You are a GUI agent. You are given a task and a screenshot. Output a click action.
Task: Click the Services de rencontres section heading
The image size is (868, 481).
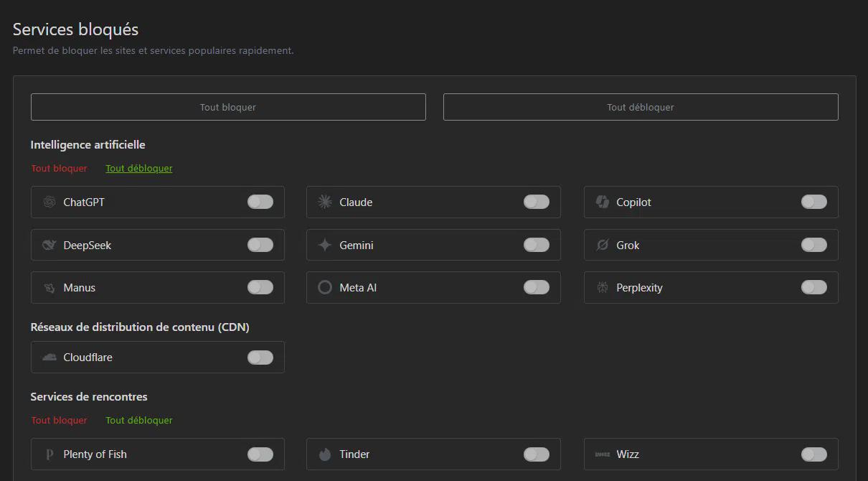point(89,397)
